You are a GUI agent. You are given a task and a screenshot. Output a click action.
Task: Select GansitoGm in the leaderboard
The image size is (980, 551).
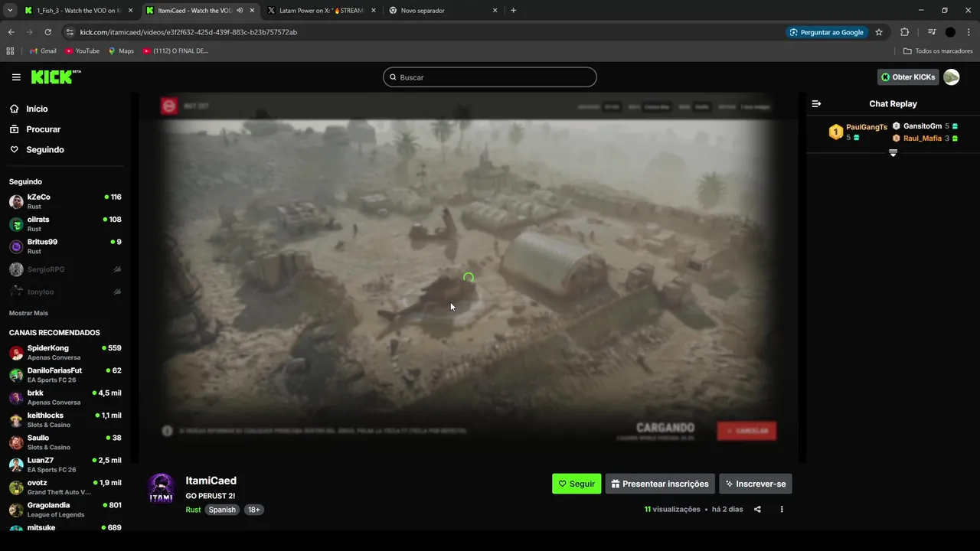tap(922, 126)
